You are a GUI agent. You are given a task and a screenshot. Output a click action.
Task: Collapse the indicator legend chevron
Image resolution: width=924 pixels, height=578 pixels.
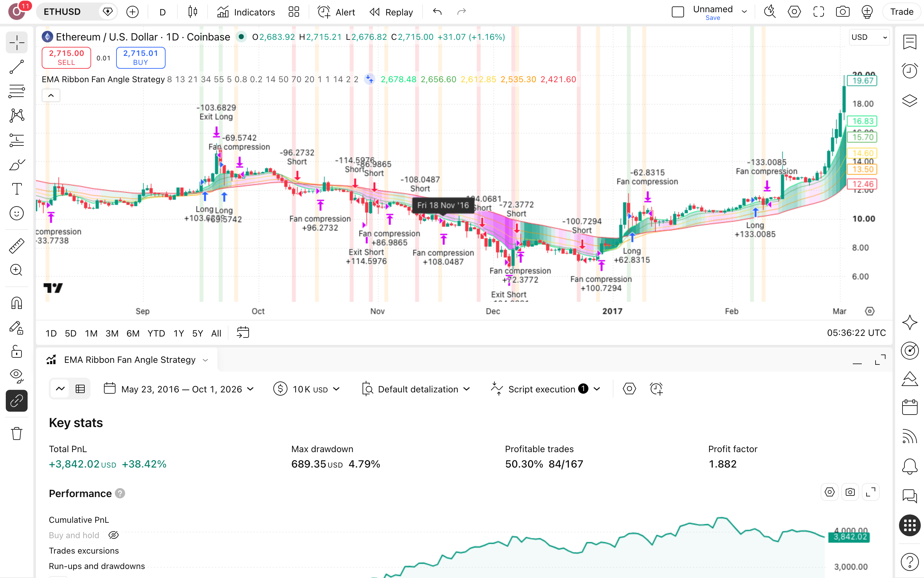coord(51,95)
